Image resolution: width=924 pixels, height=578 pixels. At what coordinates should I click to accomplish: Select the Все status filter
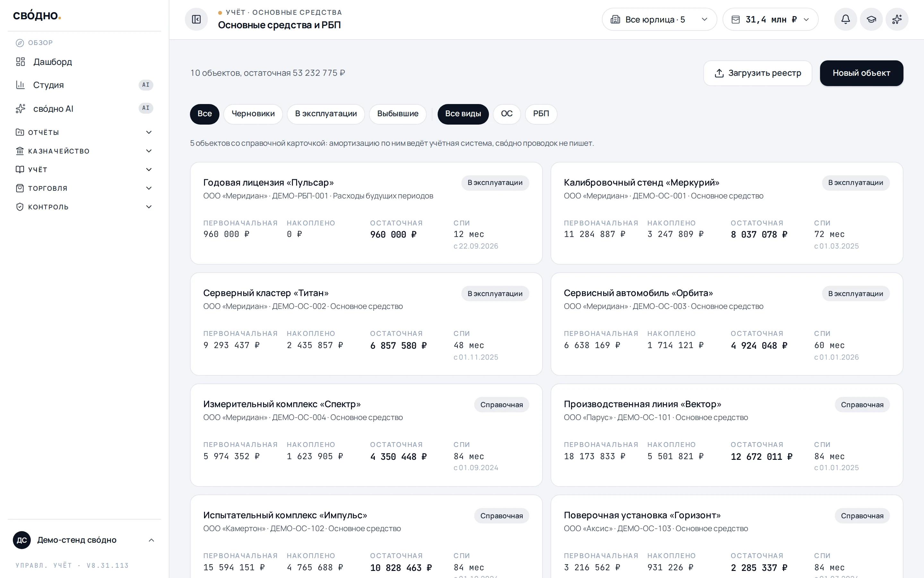pos(205,114)
